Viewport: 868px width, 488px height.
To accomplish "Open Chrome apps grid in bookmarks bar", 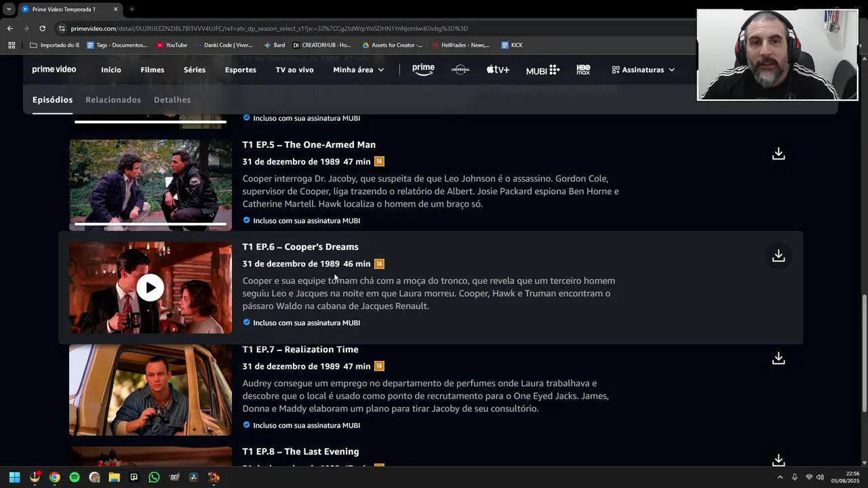I will (12, 45).
